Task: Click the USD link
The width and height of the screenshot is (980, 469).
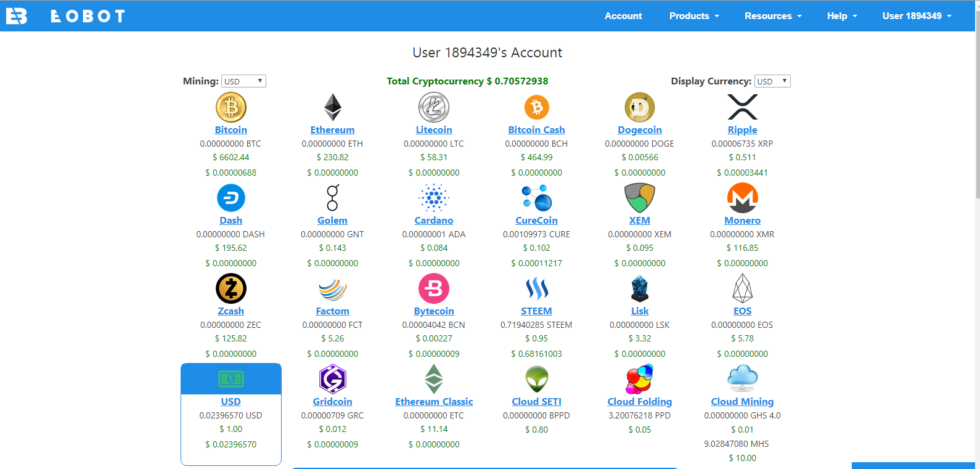Action: 231,402
